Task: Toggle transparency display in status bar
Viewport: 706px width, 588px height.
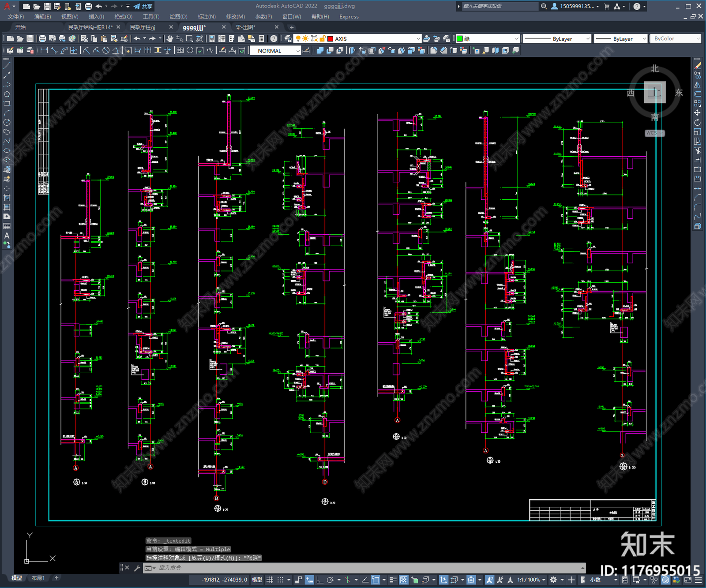Action: [x=404, y=580]
